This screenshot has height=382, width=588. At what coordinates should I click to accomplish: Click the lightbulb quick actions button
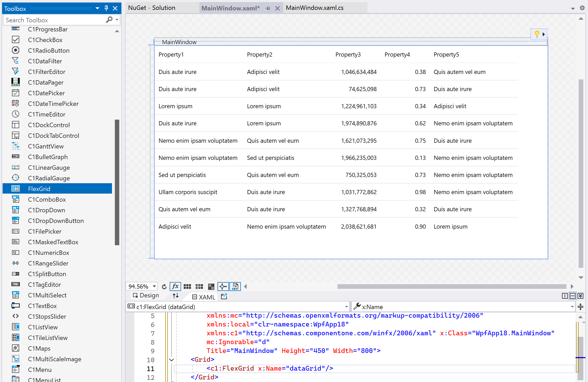coord(537,34)
